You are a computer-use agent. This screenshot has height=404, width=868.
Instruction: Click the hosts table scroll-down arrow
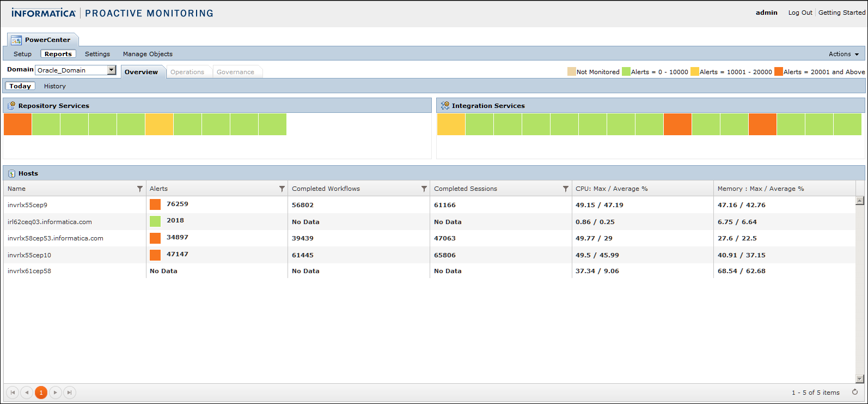(x=860, y=379)
